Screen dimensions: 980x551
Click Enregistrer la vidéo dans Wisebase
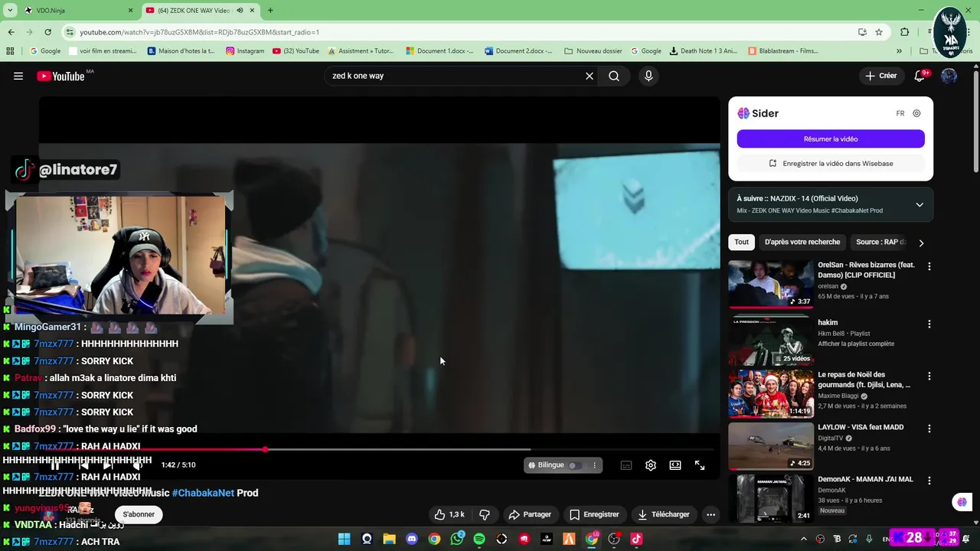[831, 163]
